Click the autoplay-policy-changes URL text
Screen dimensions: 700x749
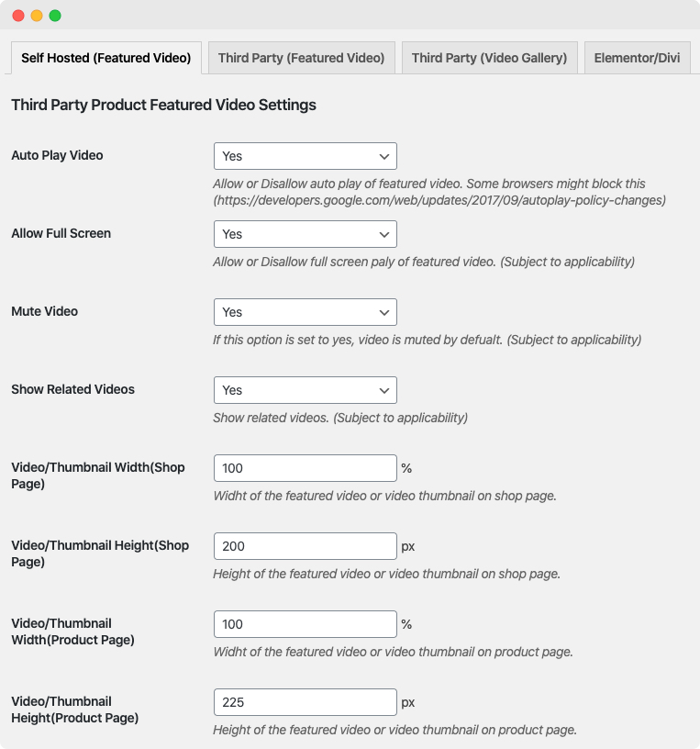pos(439,200)
